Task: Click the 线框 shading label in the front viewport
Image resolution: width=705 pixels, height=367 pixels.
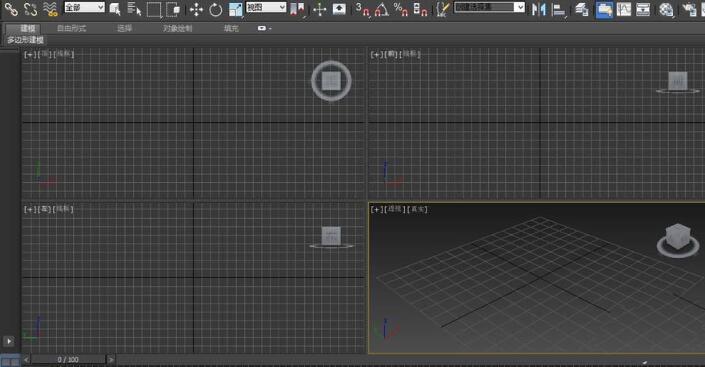Action: 411,54
